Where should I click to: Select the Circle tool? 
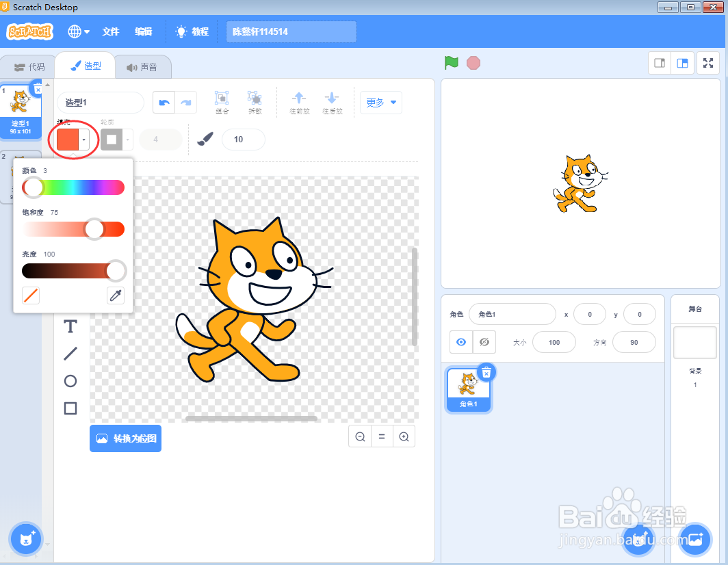click(70, 381)
